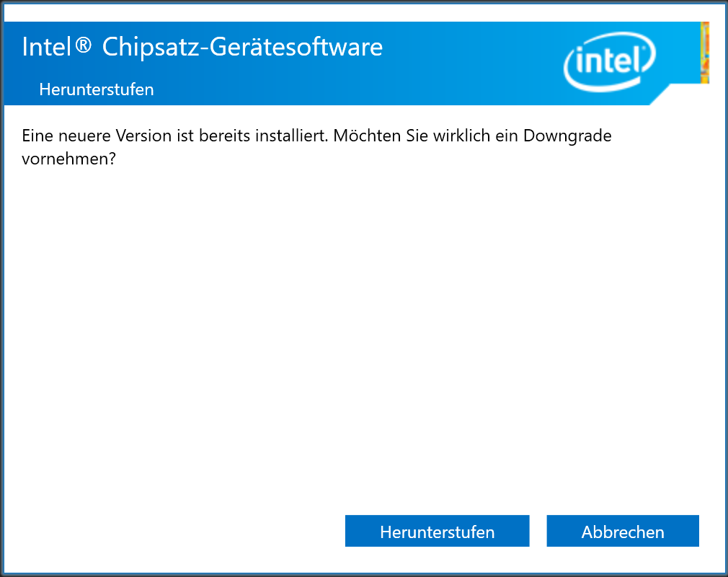Click the blank space left of Herunterstufen button

[x=180, y=532]
